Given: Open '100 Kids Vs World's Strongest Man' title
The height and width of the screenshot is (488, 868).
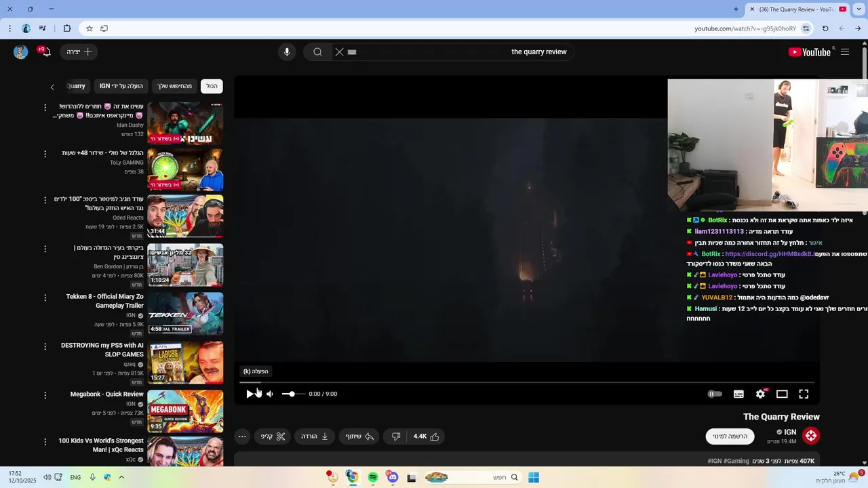Looking at the screenshot, I should coord(101,445).
